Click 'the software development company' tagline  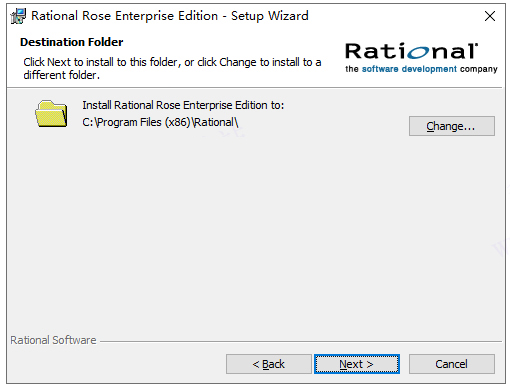421,69
